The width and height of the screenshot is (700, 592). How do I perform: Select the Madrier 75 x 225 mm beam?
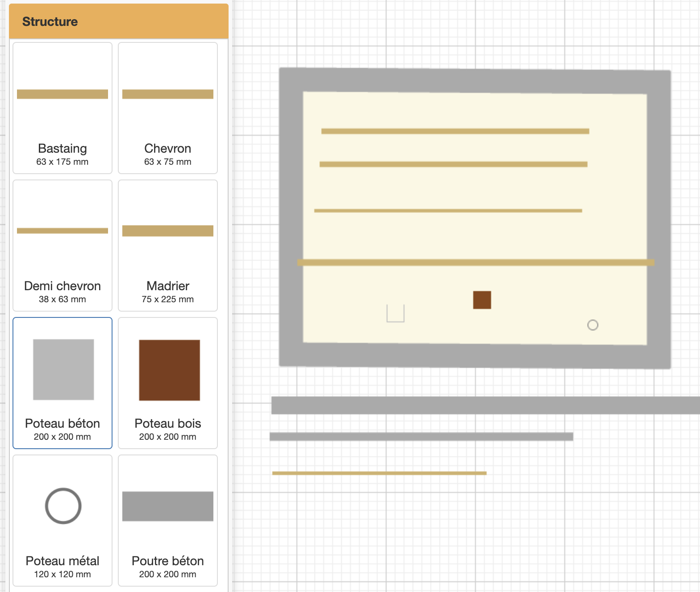point(168,246)
